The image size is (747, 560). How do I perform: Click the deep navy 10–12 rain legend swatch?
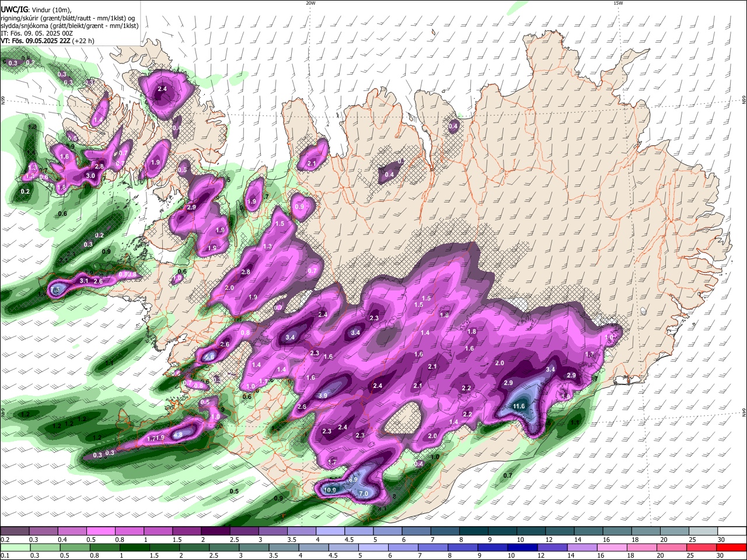click(x=522, y=547)
